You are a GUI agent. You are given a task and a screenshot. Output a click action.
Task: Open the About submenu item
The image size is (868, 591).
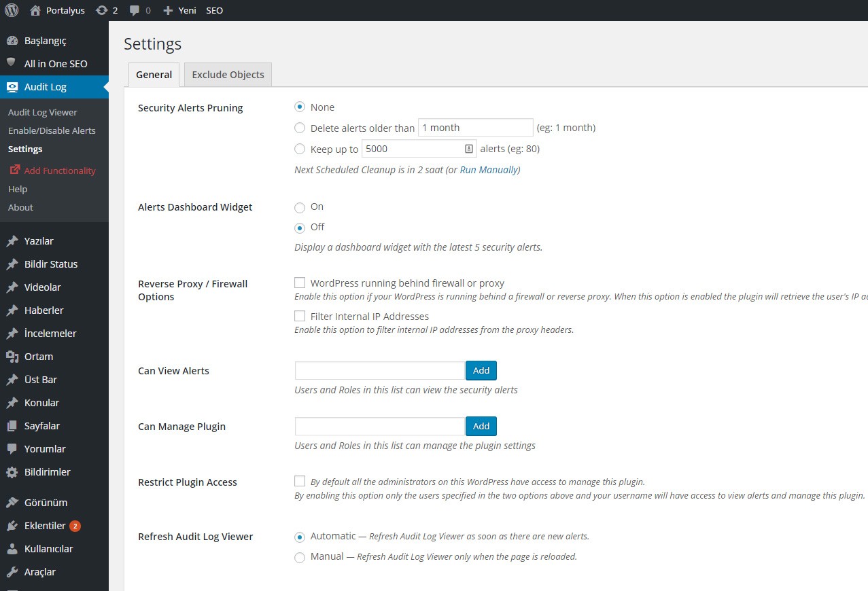(x=20, y=207)
